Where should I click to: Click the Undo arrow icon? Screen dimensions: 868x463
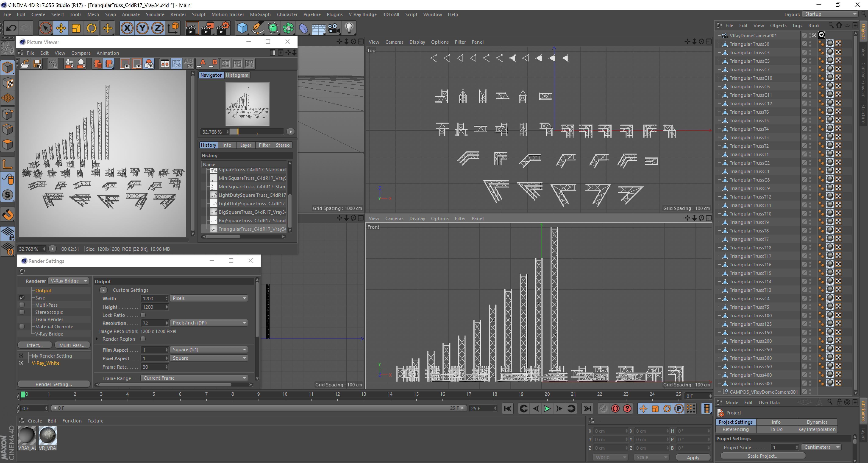[11, 28]
